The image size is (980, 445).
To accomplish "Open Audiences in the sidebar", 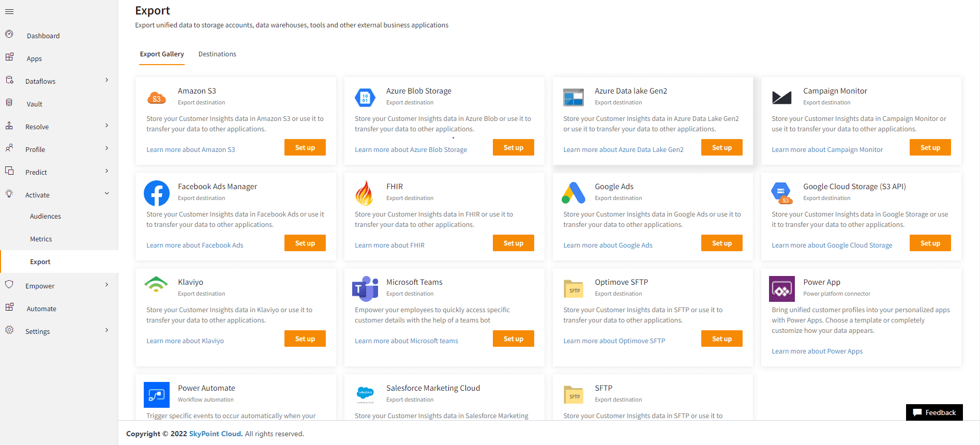I will click(46, 217).
